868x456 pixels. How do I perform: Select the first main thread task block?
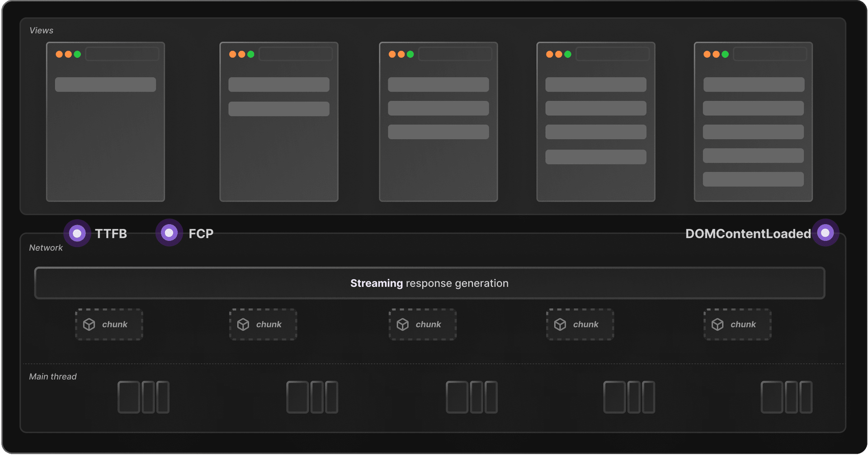129,397
